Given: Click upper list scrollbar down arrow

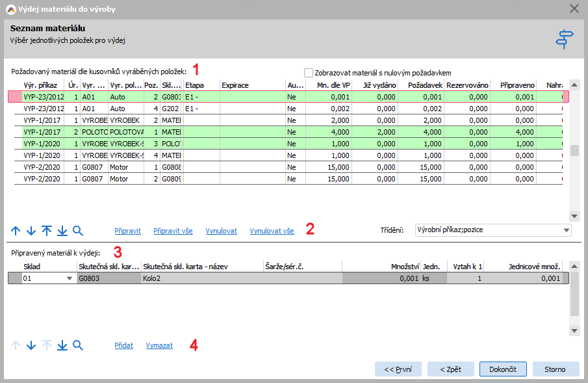Looking at the screenshot, I should click(x=574, y=216).
